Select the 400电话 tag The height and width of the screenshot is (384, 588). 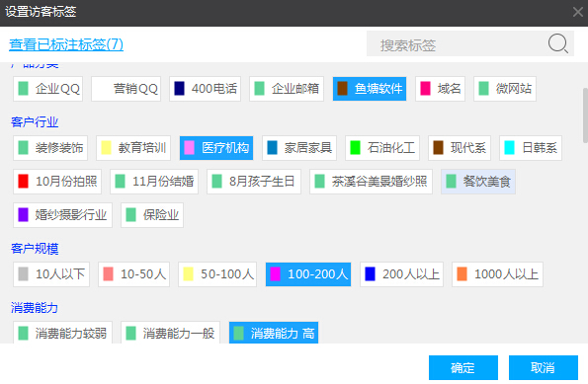click(205, 89)
